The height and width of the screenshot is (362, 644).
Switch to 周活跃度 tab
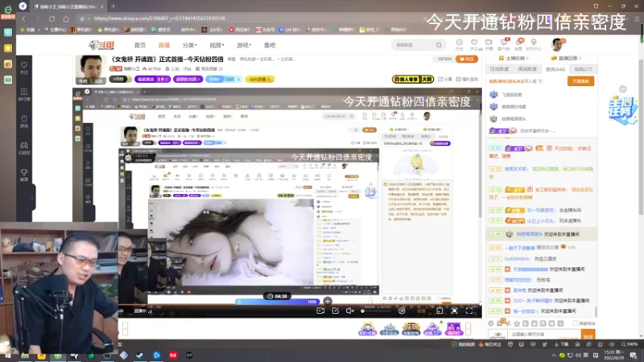(527, 69)
